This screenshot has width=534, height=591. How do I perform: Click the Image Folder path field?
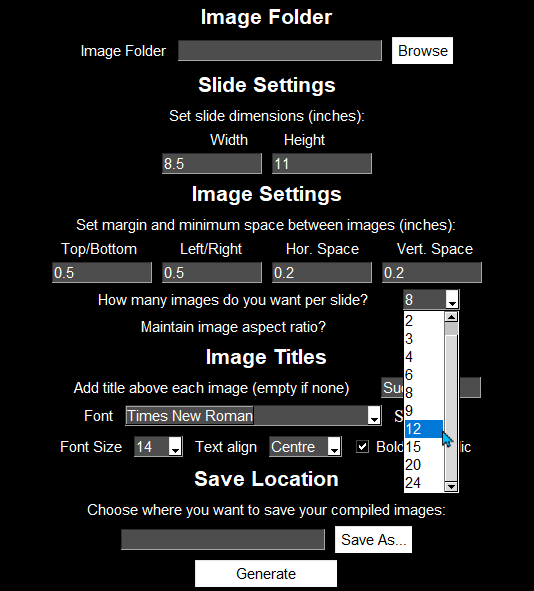280,51
